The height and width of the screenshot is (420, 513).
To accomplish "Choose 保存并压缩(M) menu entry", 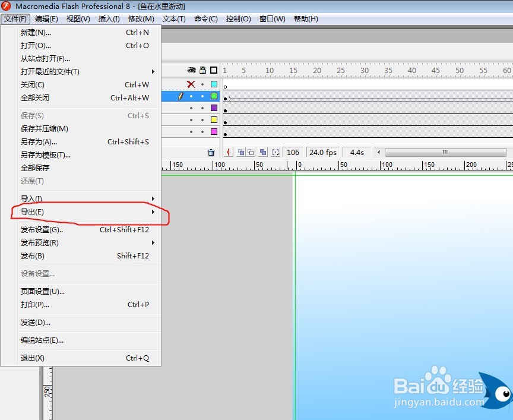I will coord(88,129).
